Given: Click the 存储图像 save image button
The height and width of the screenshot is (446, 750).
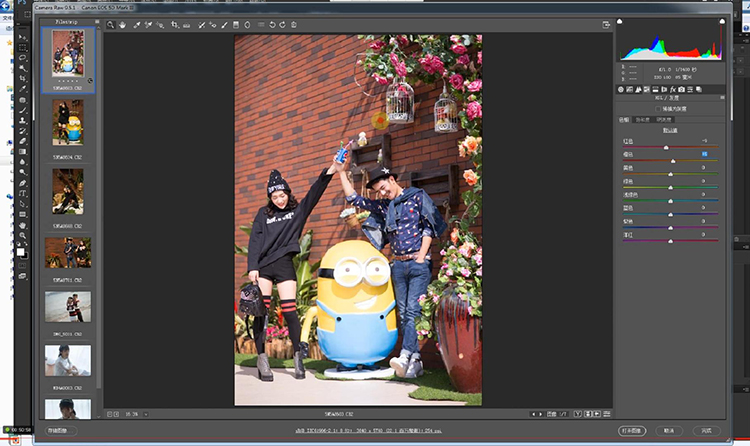Looking at the screenshot, I should point(61,431).
